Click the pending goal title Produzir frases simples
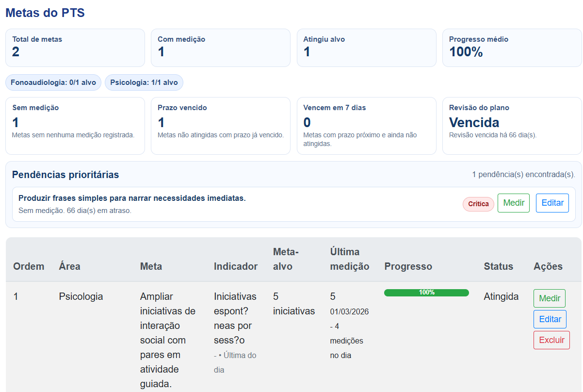This screenshot has height=392, width=583. click(x=132, y=198)
